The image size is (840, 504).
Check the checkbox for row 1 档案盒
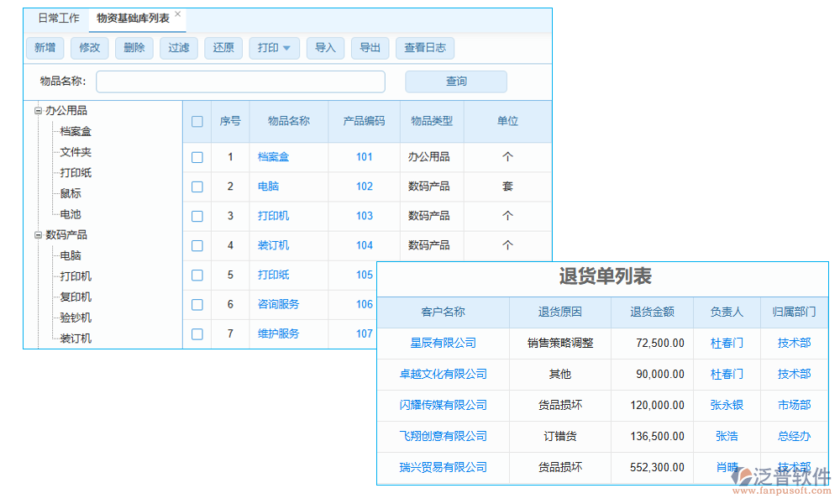tap(197, 157)
